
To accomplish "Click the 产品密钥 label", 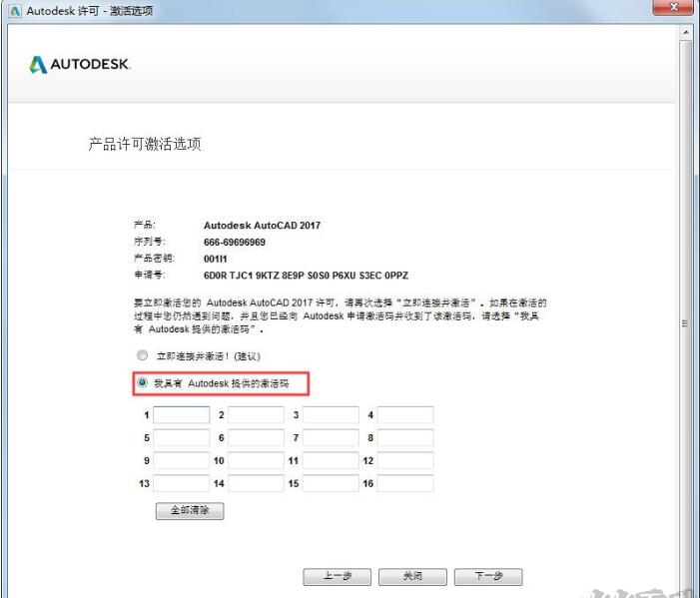I will pos(155,259).
